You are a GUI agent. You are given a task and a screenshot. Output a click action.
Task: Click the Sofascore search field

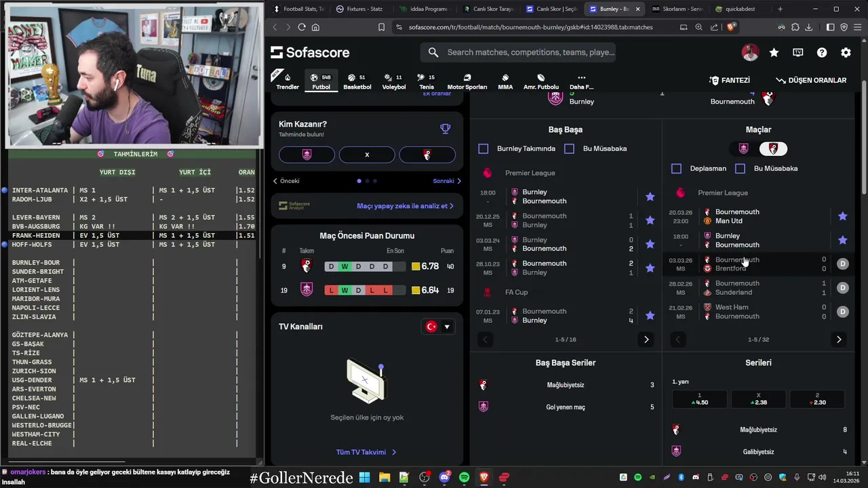pyautogui.click(x=519, y=52)
